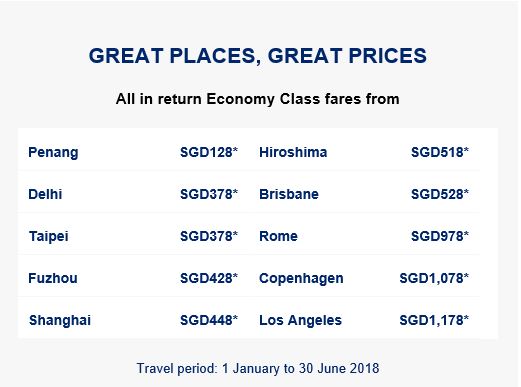
Task: Open the Taipei destination link
Action: point(49,237)
